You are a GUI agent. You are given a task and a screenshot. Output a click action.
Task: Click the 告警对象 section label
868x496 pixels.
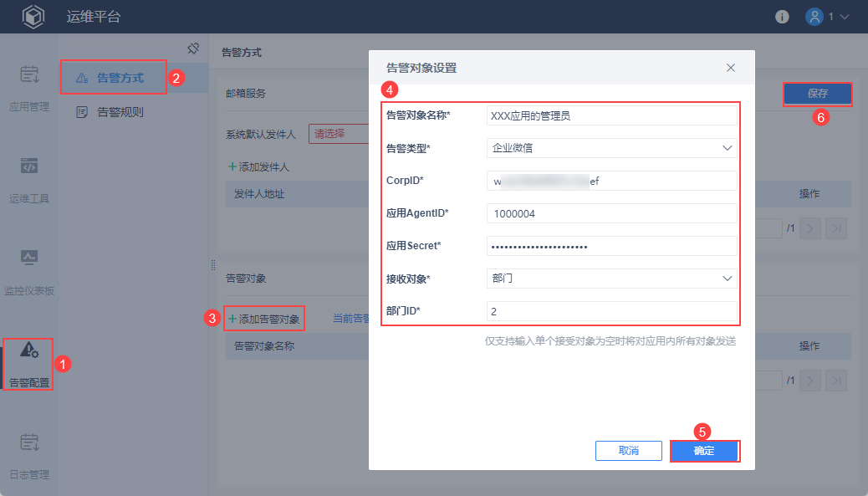click(x=246, y=279)
